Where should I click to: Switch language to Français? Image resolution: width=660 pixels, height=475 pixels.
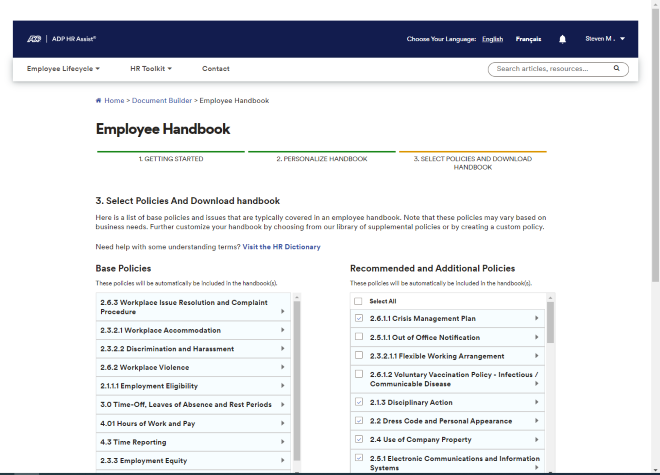[x=528, y=39]
